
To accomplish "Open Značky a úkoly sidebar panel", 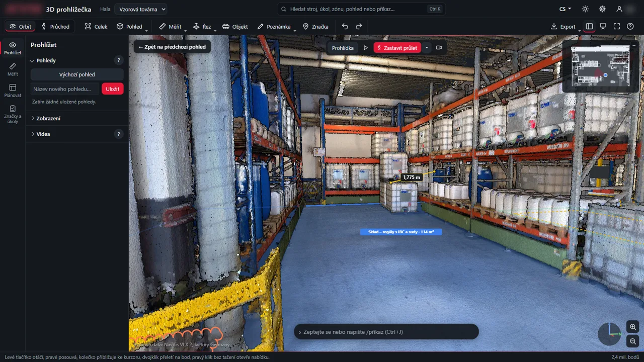I will coord(13,114).
